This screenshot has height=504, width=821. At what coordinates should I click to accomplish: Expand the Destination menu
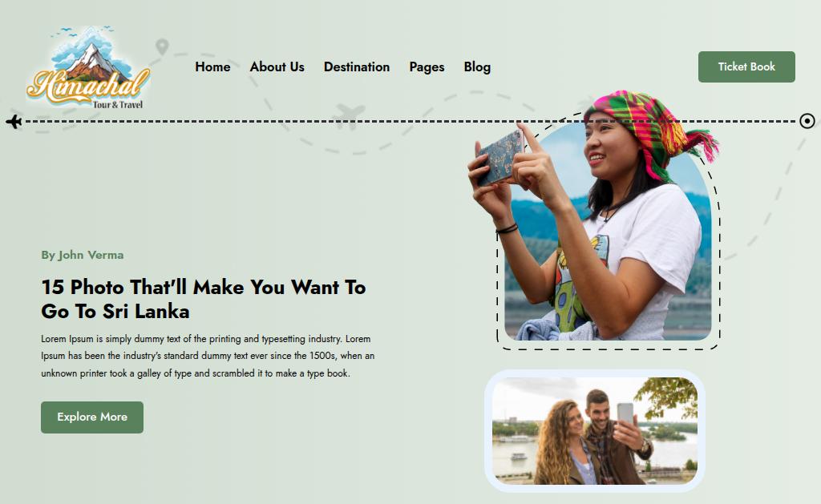(357, 67)
